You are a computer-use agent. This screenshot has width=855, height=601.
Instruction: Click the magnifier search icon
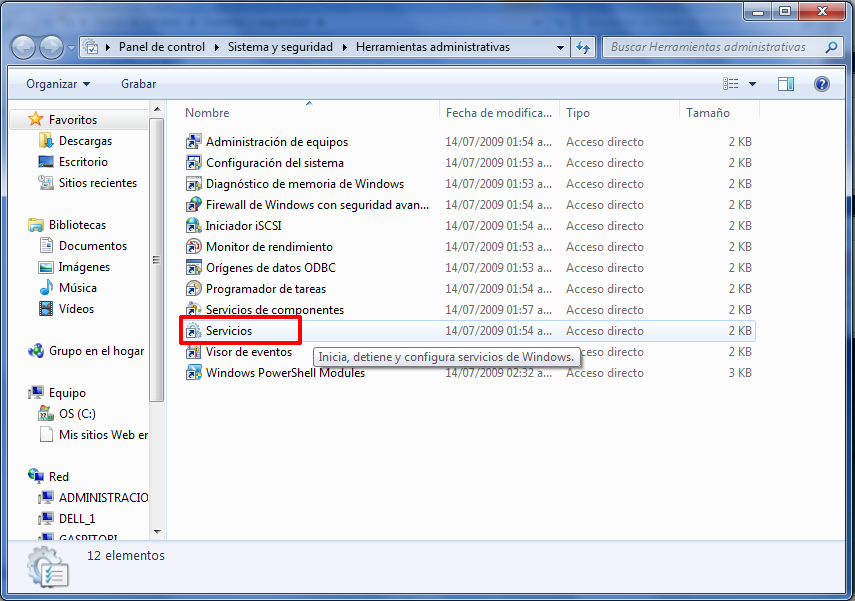[832, 47]
